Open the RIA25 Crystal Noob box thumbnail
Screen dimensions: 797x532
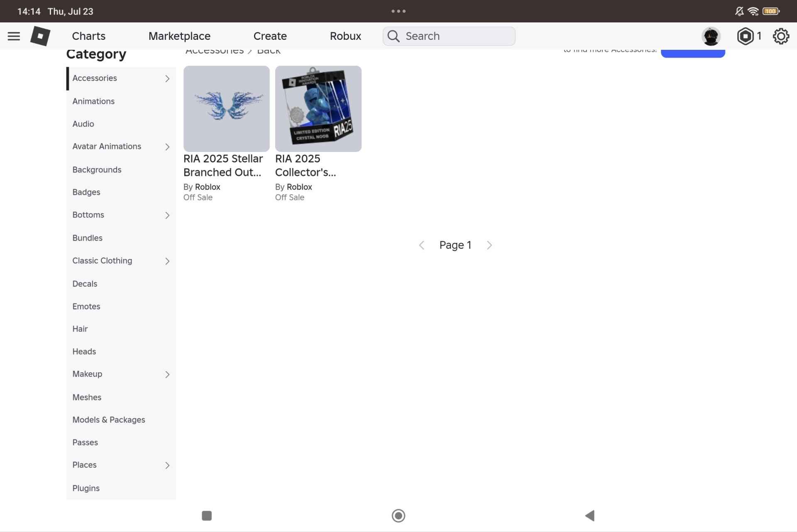(318, 109)
